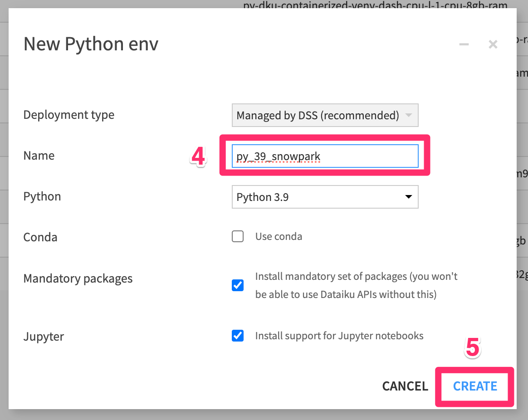Click the arrow on Deployment type selector
Viewport: 528px width, 420px height.
pos(408,115)
